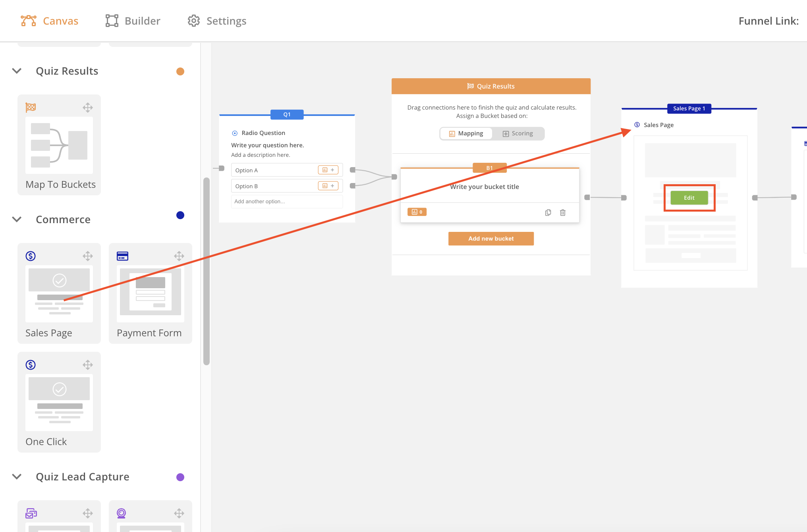Click the Add new bucket button
Screen dimensions: 807x532
point(491,239)
